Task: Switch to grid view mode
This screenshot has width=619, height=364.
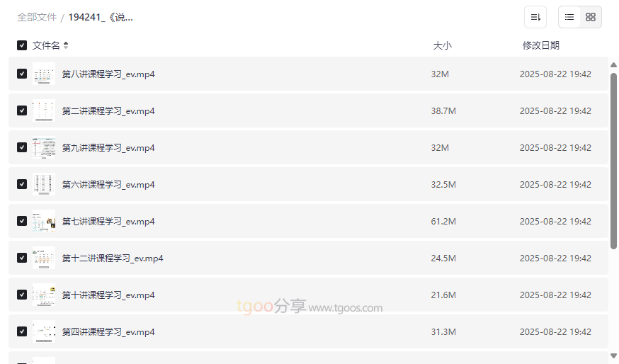Action: [591, 17]
